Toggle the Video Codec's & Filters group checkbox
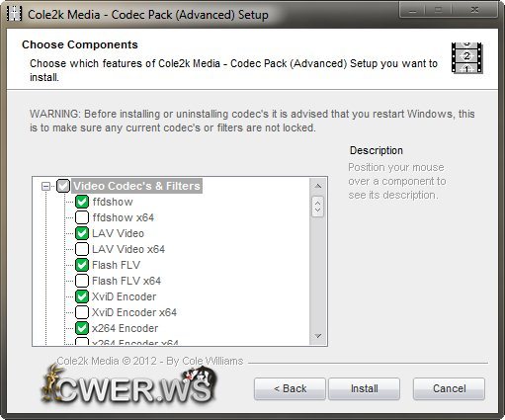The height and width of the screenshot is (420, 505). (x=63, y=186)
